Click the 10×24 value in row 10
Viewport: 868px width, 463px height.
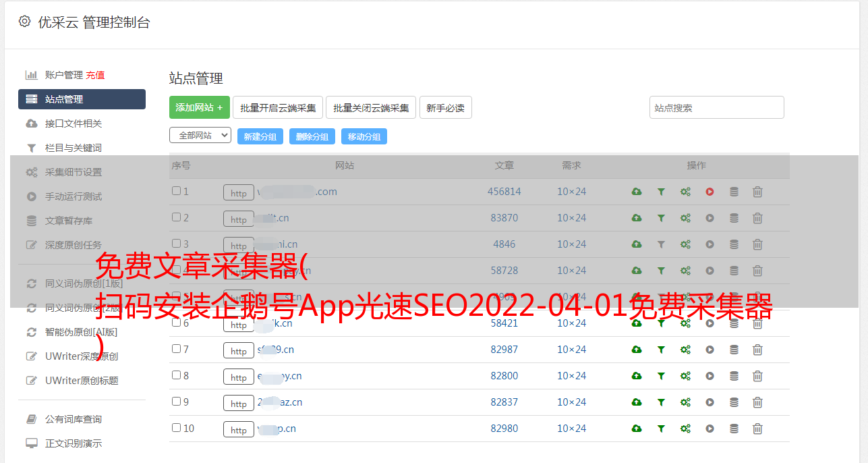pyautogui.click(x=572, y=429)
